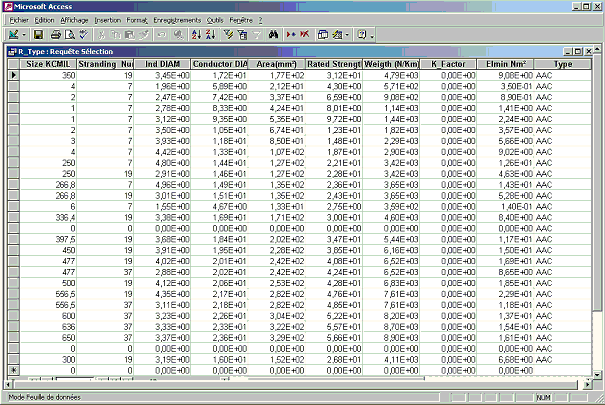
Task: Sort descending with the Z-A icon
Action: pos(211,35)
